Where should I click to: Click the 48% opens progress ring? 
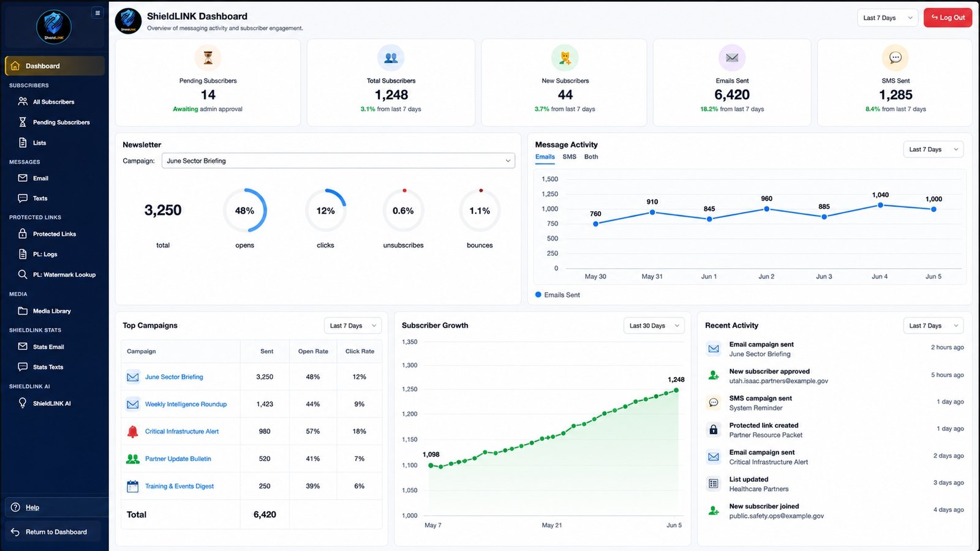click(244, 211)
